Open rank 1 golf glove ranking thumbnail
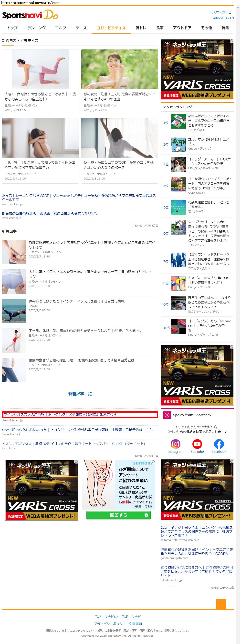This screenshot has width=240, height=644. click(x=178, y=121)
